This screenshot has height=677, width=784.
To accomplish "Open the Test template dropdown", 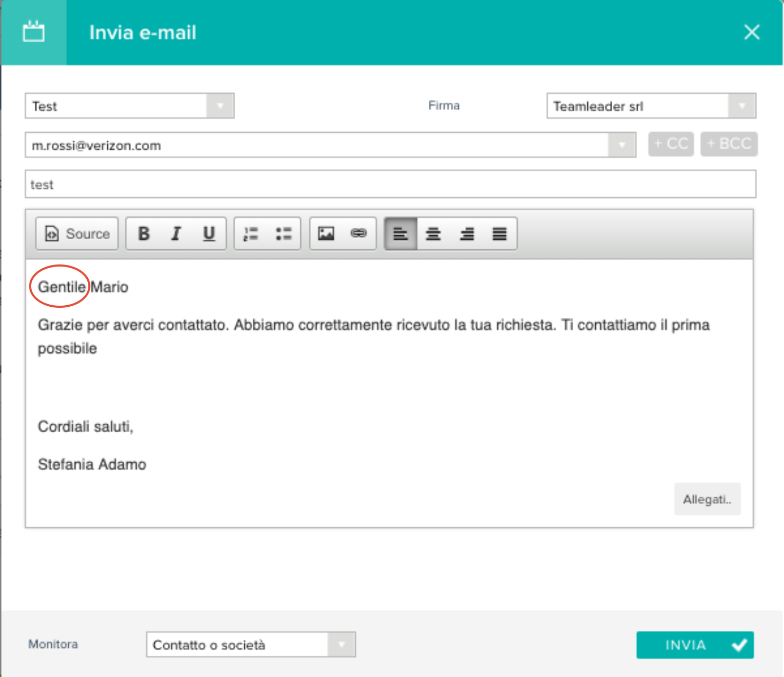I will (x=130, y=106).
